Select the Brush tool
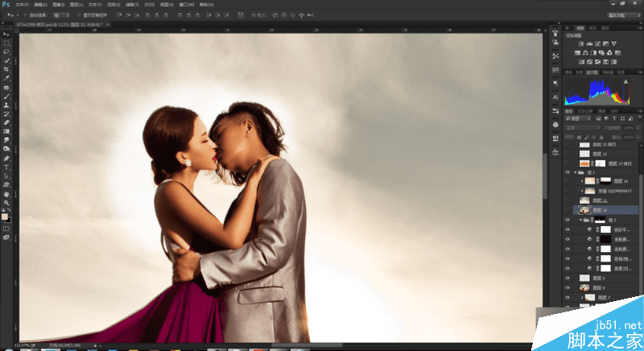Viewport: 644px width, 351px height. tap(6, 97)
